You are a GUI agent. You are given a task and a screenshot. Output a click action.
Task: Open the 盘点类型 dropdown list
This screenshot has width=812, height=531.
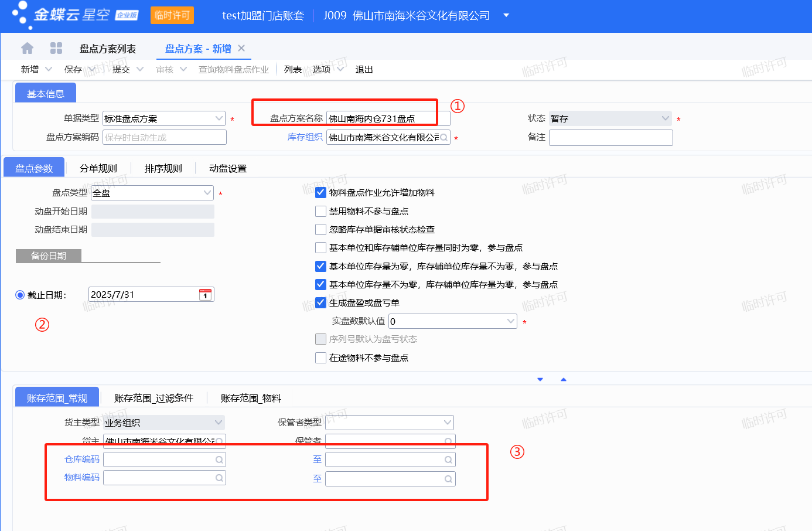207,193
